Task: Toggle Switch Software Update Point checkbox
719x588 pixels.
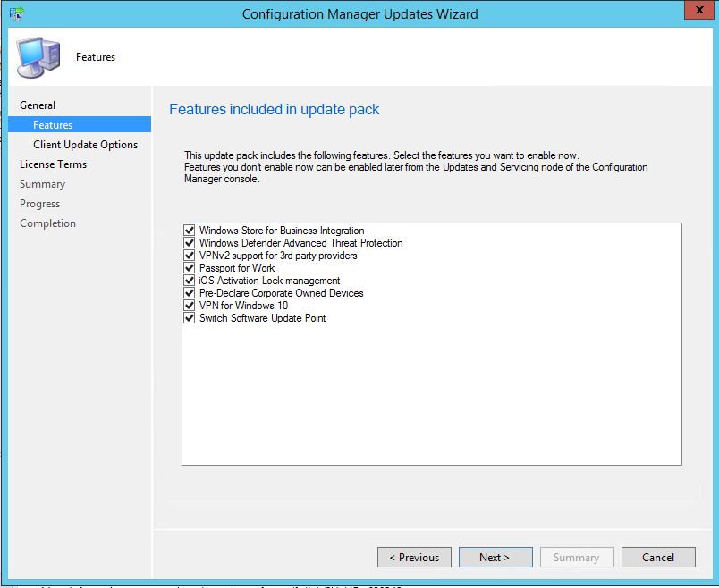Action: pos(189,318)
